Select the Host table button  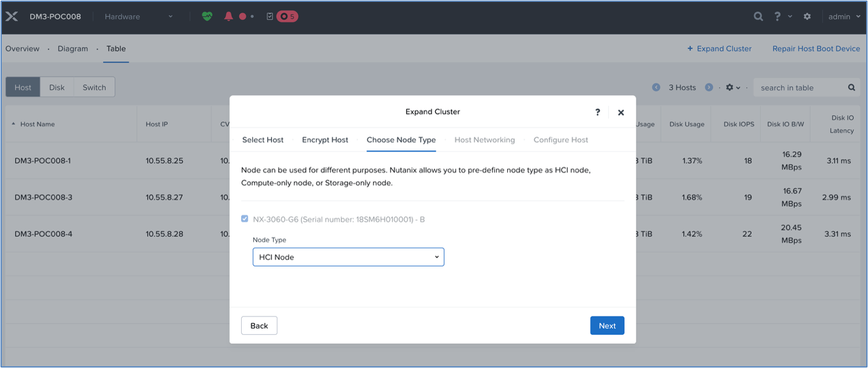pos(23,87)
